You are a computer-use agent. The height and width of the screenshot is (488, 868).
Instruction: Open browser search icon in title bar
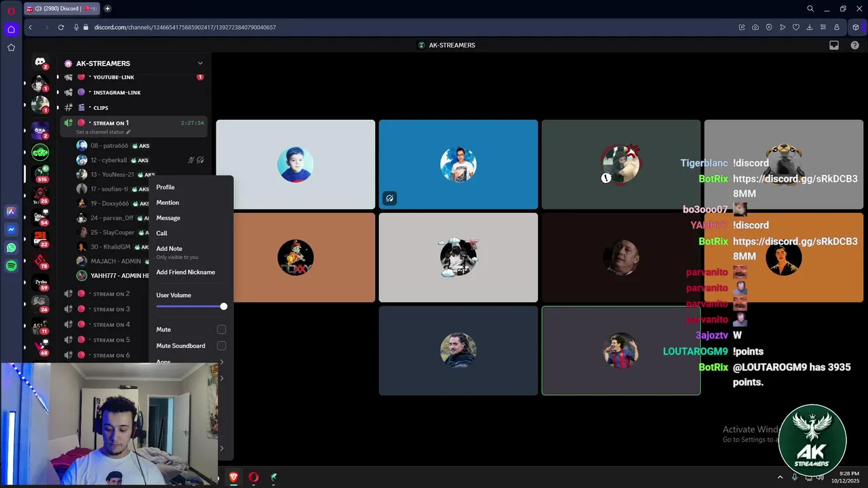coord(810,9)
